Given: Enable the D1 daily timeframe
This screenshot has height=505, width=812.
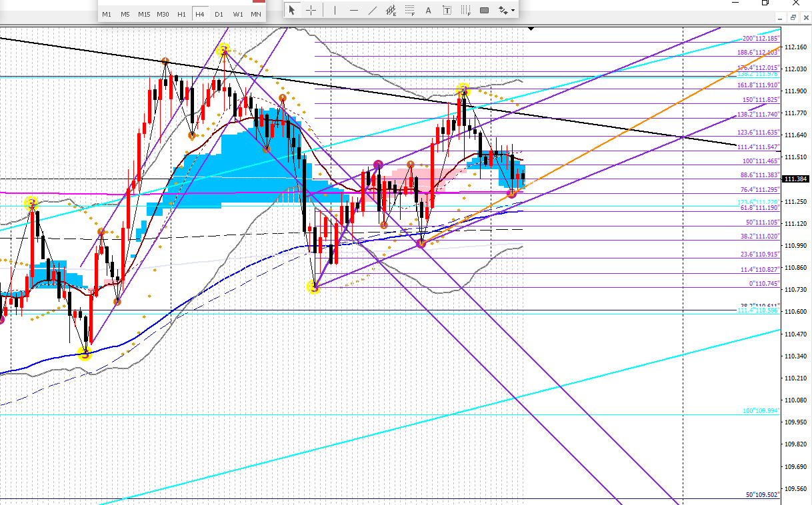Looking at the screenshot, I should point(219,14).
